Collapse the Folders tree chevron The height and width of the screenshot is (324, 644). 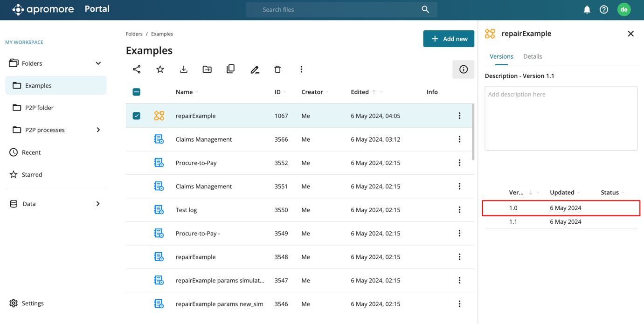tap(98, 63)
